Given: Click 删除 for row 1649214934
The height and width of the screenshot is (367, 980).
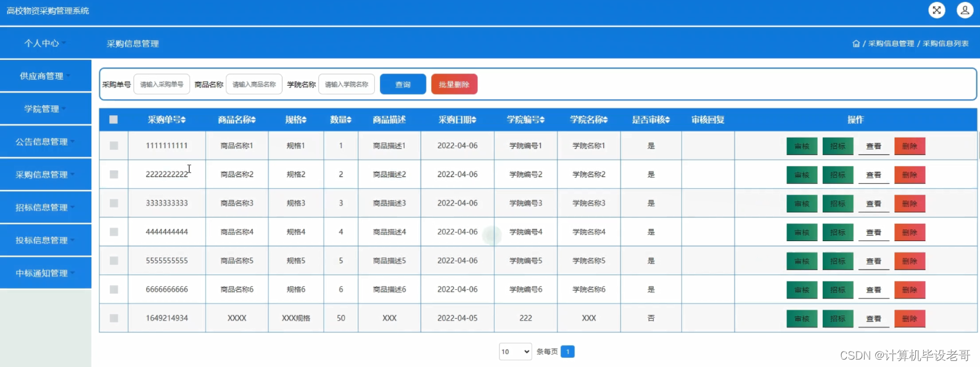Looking at the screenshot, I should point(910,319).
